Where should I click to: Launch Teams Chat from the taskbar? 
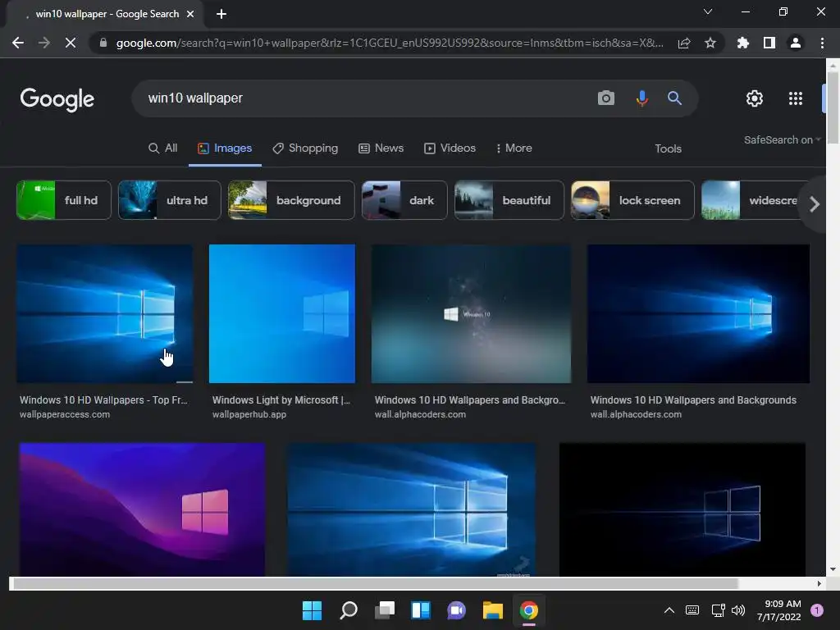coord(456,610)
